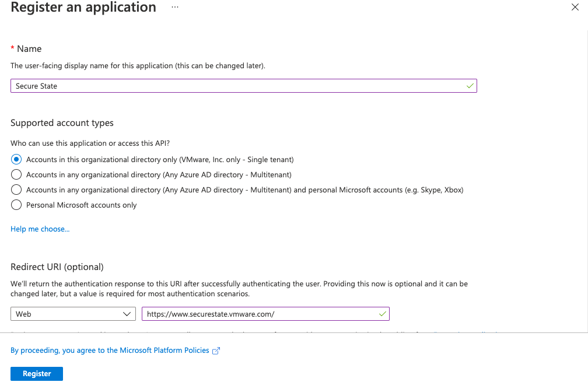Click the Redirect URI optional heading
Screen dimensions: 588x389
click(x=57, y=266)
